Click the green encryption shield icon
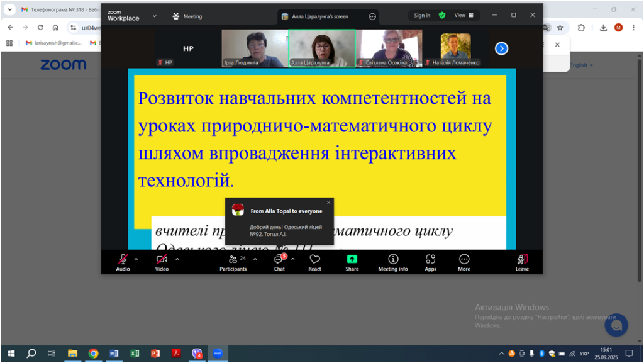Image resolution: width=644 pixels, height=363 pixels. (x=442, y=15)
